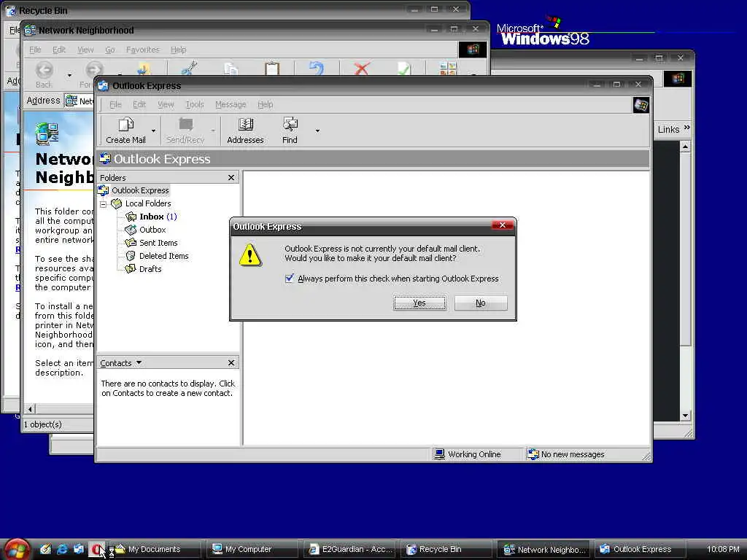Open the File menu in Outlook Express
The width and height of the screenshot is (747, 560).
115,104
